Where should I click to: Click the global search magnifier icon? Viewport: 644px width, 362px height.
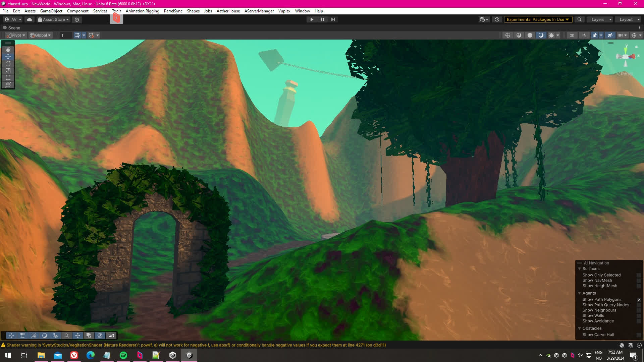point(579,19)
